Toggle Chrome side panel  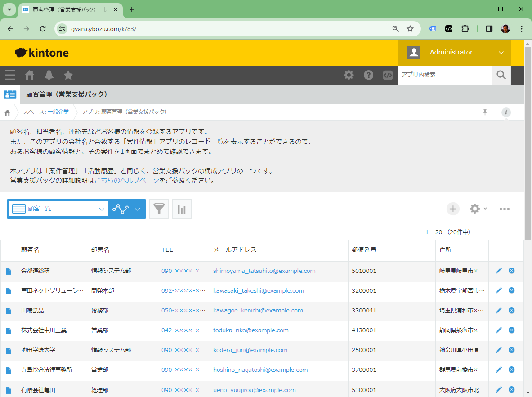[489, 29]
